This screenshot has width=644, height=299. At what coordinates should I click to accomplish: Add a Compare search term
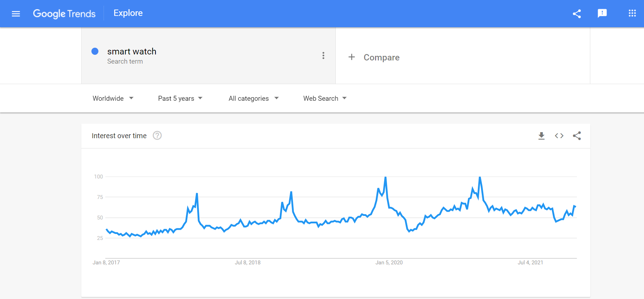[381, 57]
